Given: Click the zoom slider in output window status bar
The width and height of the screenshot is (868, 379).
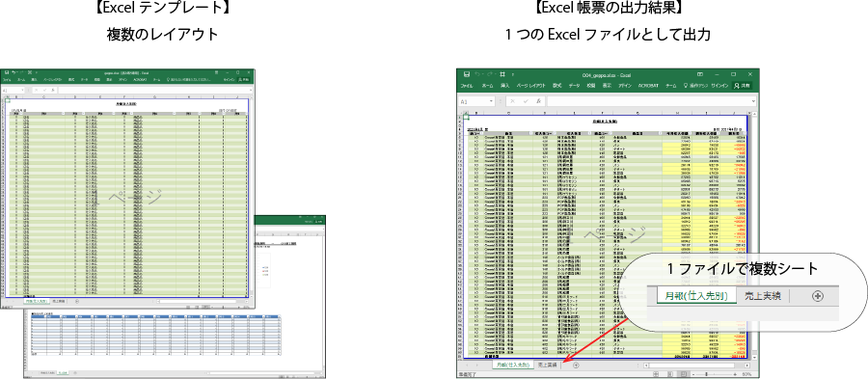Looking at the screenshot, I should 707,374.
